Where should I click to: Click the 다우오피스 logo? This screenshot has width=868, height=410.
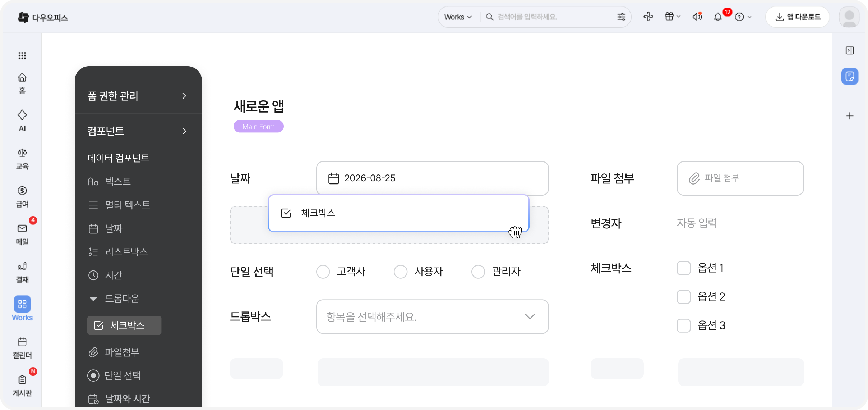(43, 17)
